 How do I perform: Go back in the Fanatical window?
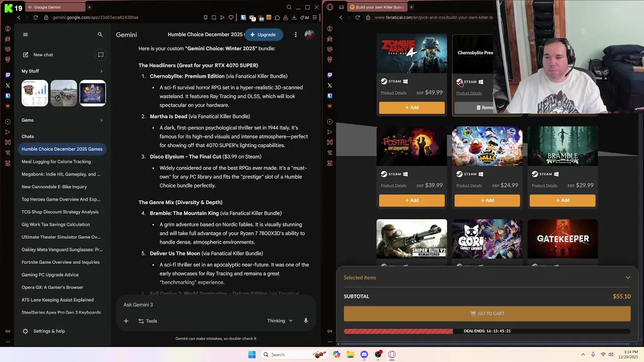341,17
